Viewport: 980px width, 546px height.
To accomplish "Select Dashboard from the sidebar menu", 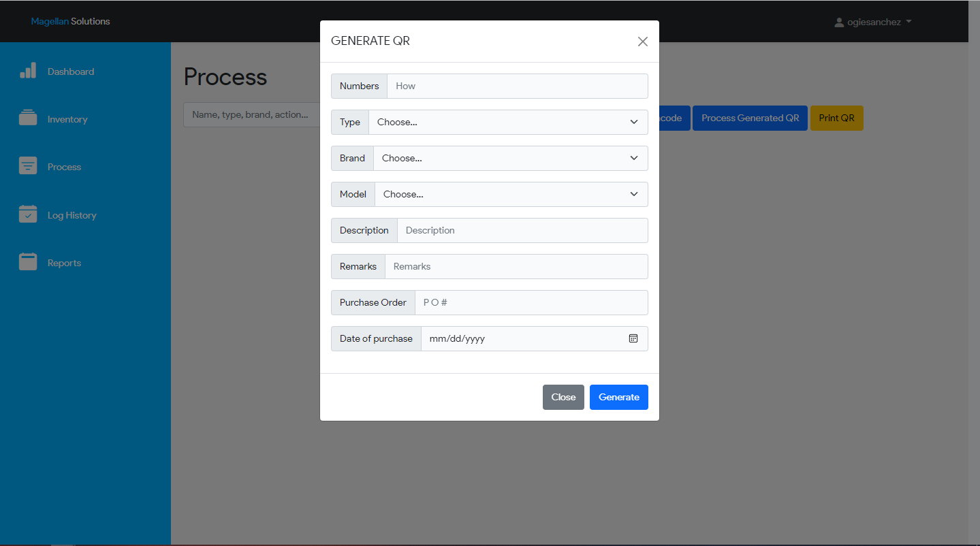I will coord(70,71).
